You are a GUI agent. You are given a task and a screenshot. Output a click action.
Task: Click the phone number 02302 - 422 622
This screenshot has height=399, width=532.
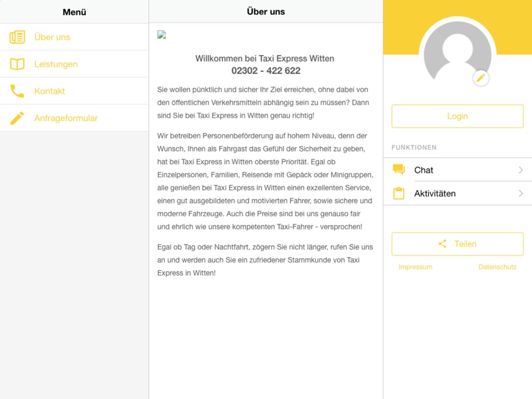click(x=265, y=71)
